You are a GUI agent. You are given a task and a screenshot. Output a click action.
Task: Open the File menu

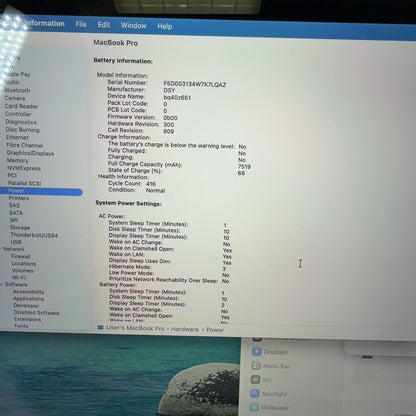click(81, 24)
